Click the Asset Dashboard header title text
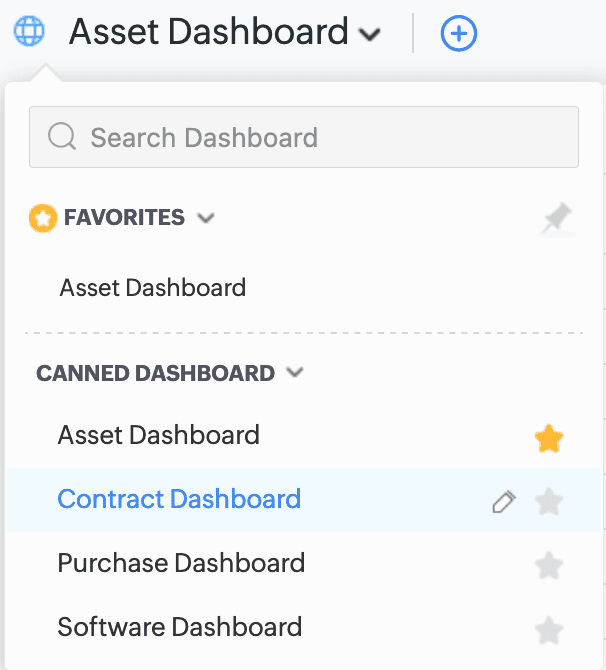Image resolution: width=606 pixels, height=670 pixels. coord(208,32)
